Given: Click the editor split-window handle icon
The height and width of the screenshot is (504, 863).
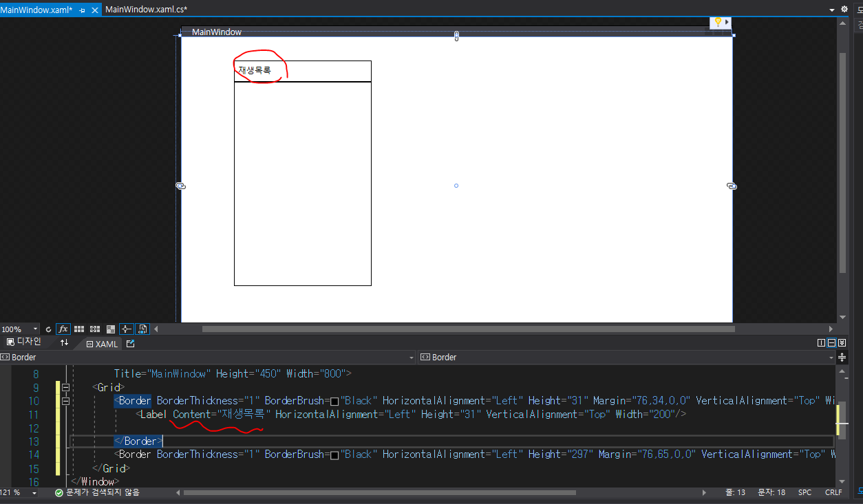Looking at the screenshot, I should pos(843,357).
